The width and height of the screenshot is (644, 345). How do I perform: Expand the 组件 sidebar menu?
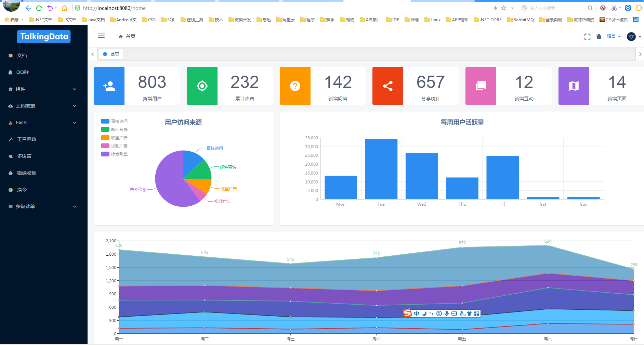pos(44,89)
